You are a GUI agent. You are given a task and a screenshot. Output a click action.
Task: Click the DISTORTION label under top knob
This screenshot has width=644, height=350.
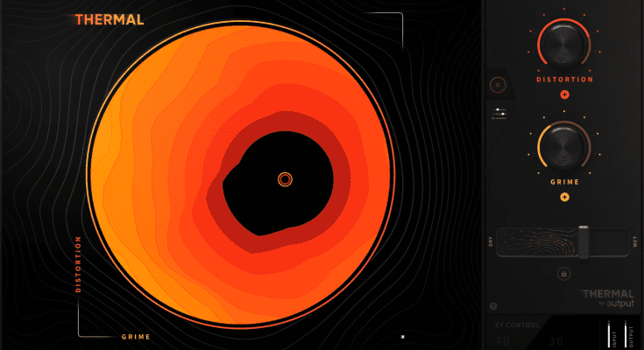(x=564, y=79)
